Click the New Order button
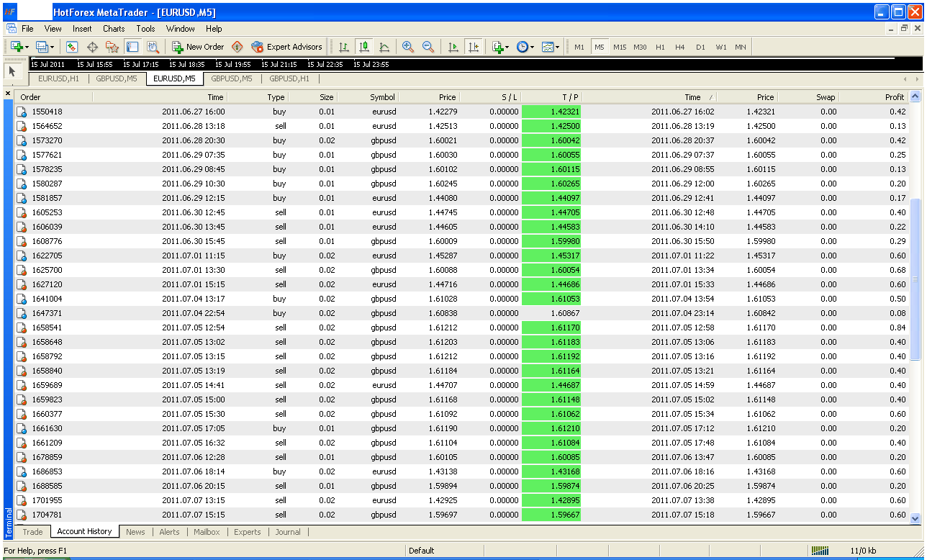This screenshot has width=927, height=560. (x=198, y=47)
